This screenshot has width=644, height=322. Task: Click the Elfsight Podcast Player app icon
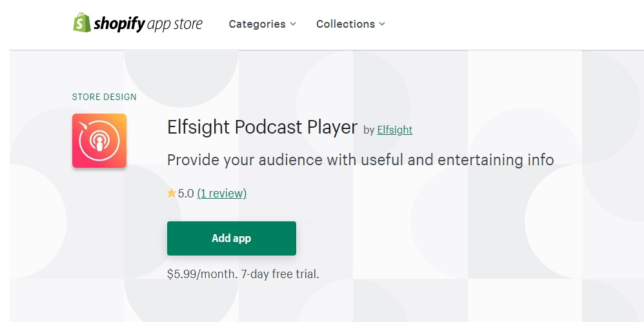click(99, 141)
